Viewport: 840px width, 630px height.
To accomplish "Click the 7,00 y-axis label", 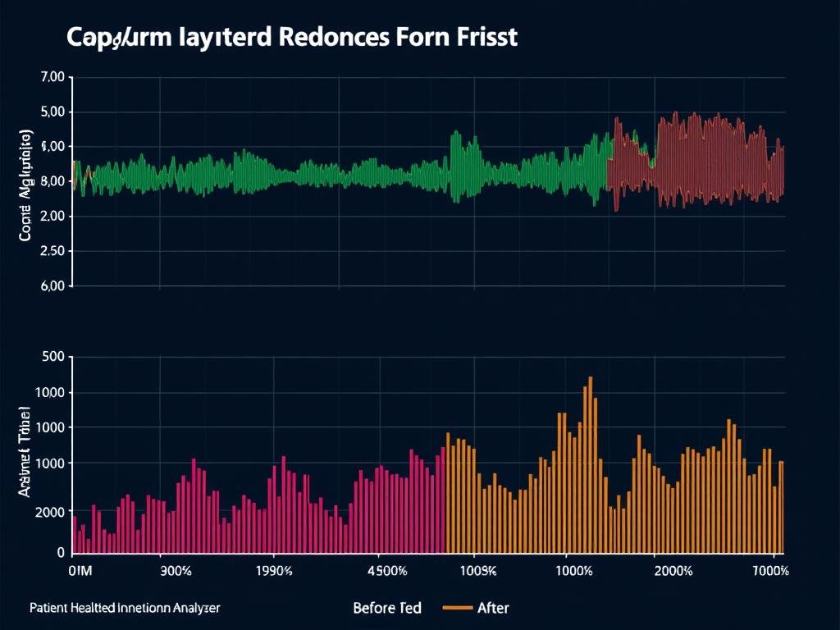I will click(x=51, y=77).
